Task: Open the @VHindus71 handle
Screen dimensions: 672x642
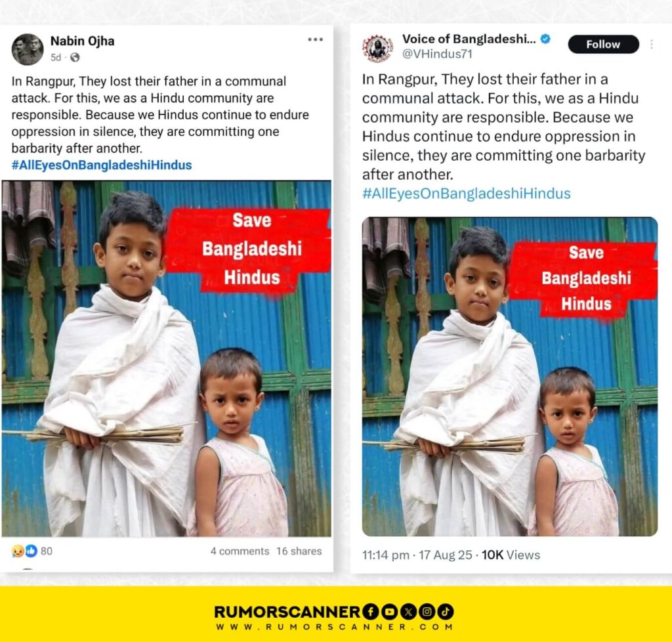Action: [437, 54]
